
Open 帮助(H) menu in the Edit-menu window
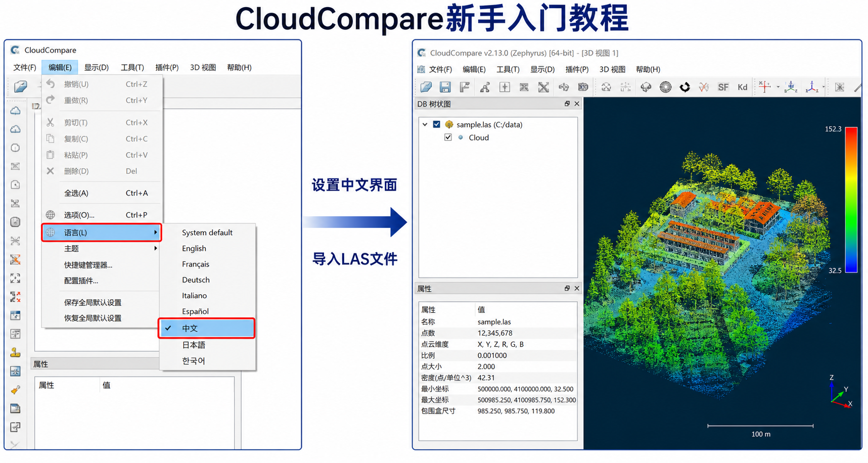(239, 67)
